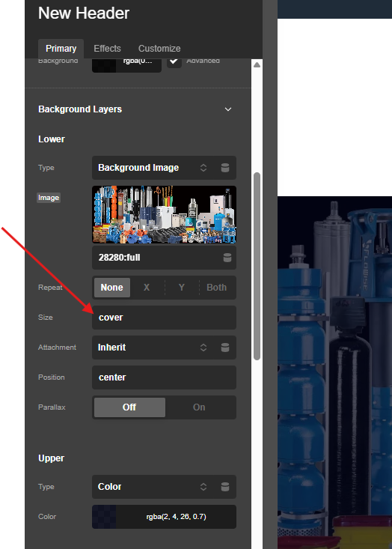Collapse the Background Layers section chevron
Image resolution: width=392 pixels, height=549 pixels.
click(228, 109)
